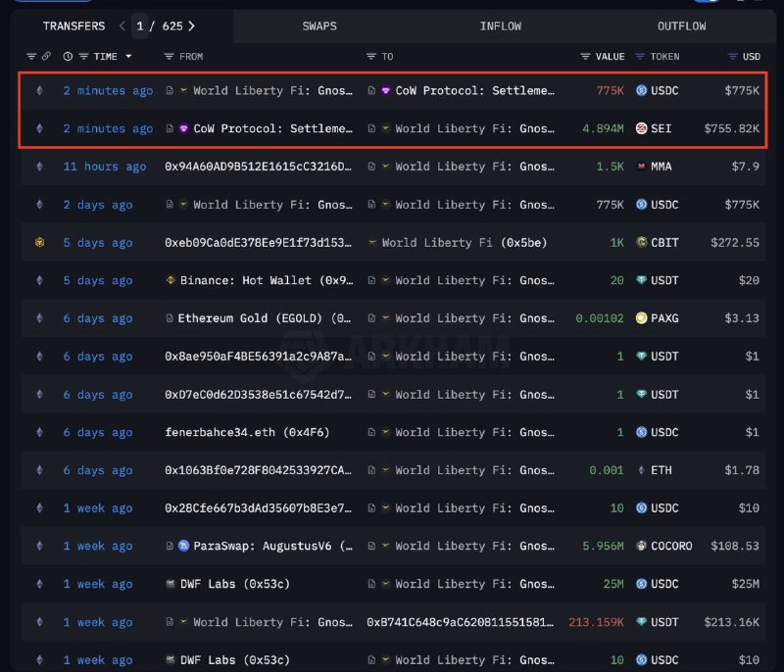The width and height of the screenshot is (784, 672).
Task: Open the "11 hours ago" transaction link
Action: click(105, 167)
